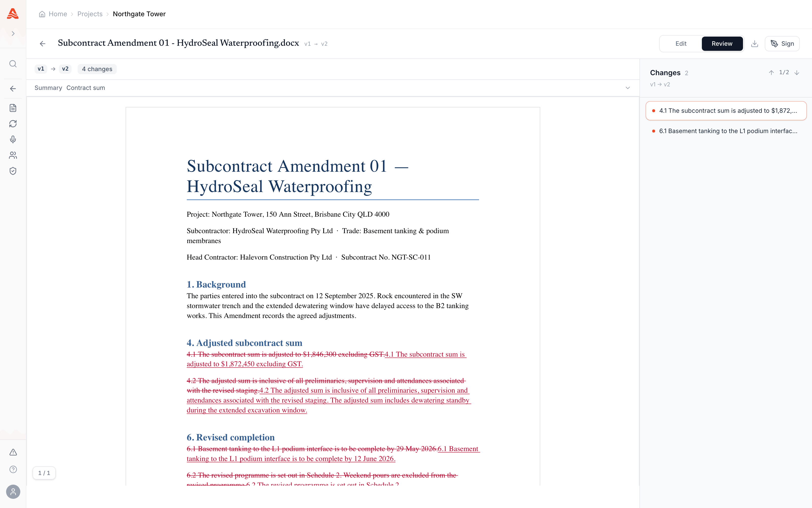This screenshot has width=812, height=508.
Task: Select the 6.1 Basement tanking change
Action: tap(726, 131)
